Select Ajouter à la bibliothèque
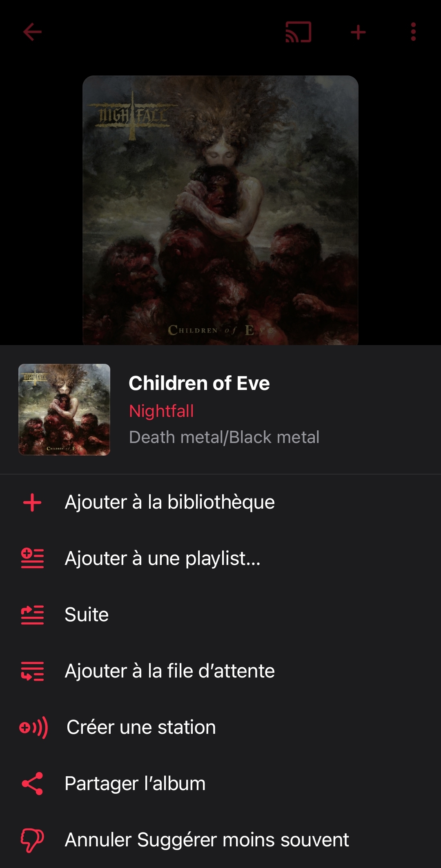The width and height of the screenshot is (441, 868). pyautogui.click(x=170, y=502)
